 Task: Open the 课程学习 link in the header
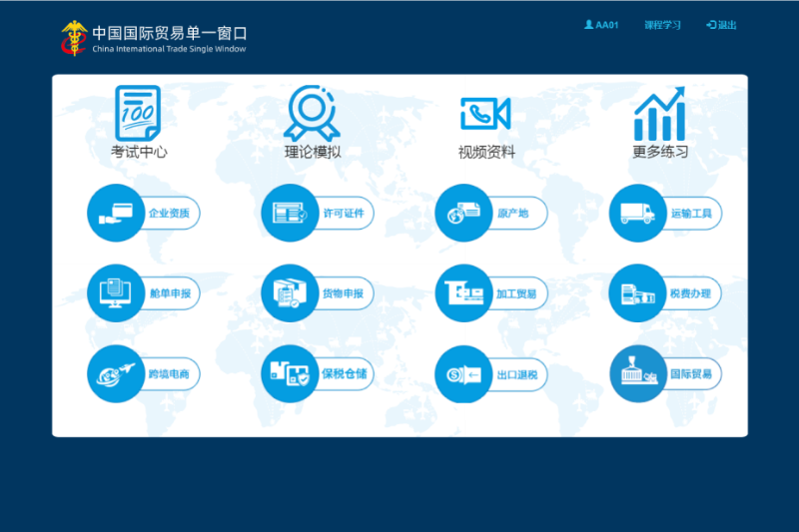662,25
